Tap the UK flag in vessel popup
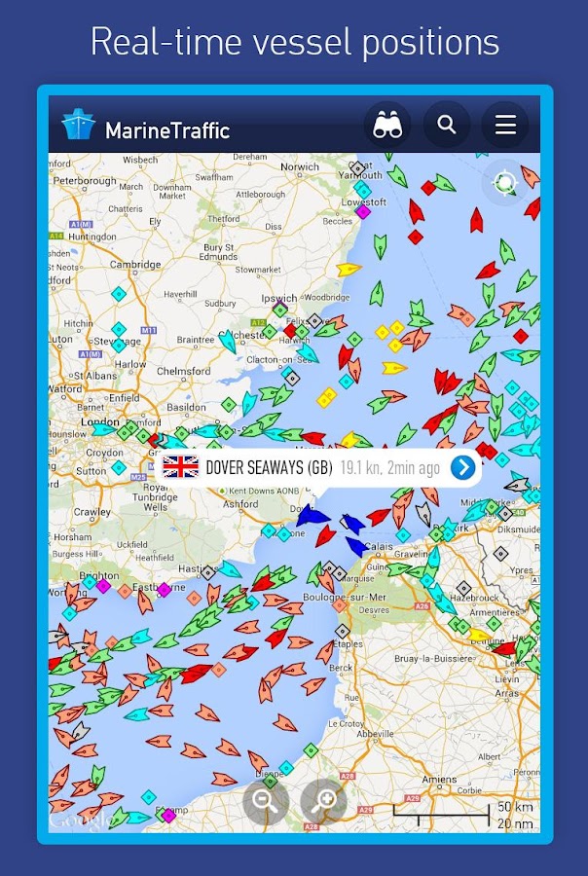The image size is (588, 876). (x=180, y=467)
